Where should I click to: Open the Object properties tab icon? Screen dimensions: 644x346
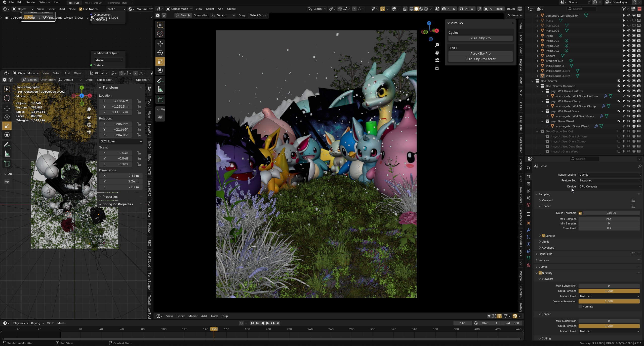tap(529, 223)
